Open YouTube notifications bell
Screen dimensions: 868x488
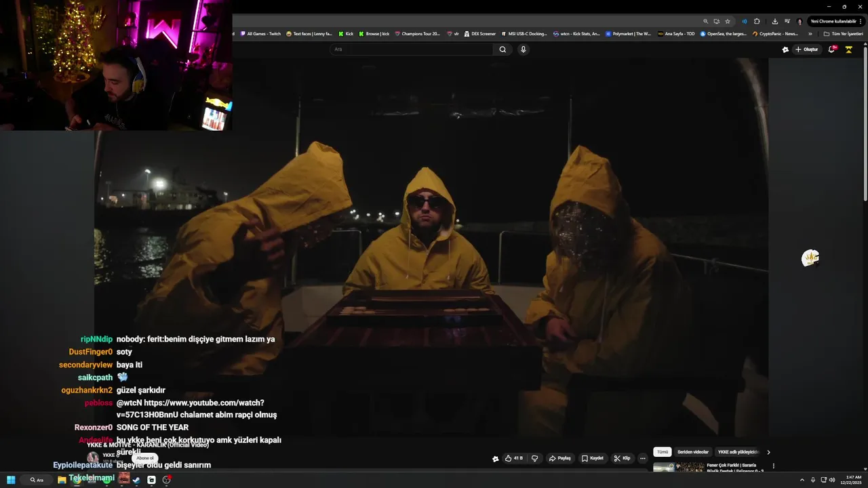(831, 49)
